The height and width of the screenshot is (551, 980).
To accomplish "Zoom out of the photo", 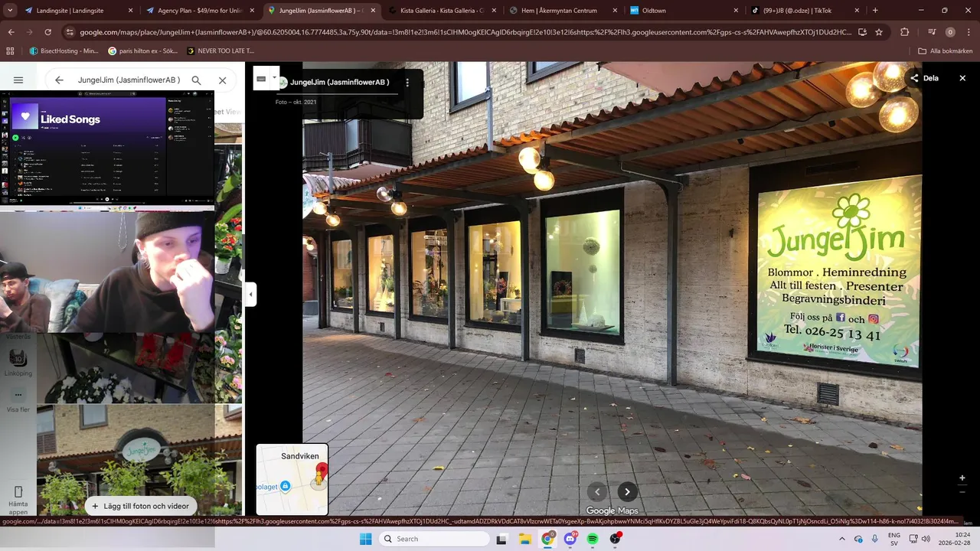I will 962,494.
